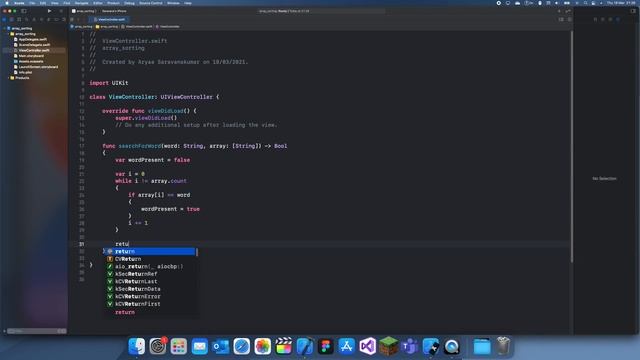
Task: Click the array_sorting project breadcrumb in jump bar
Action: [82, 27]
